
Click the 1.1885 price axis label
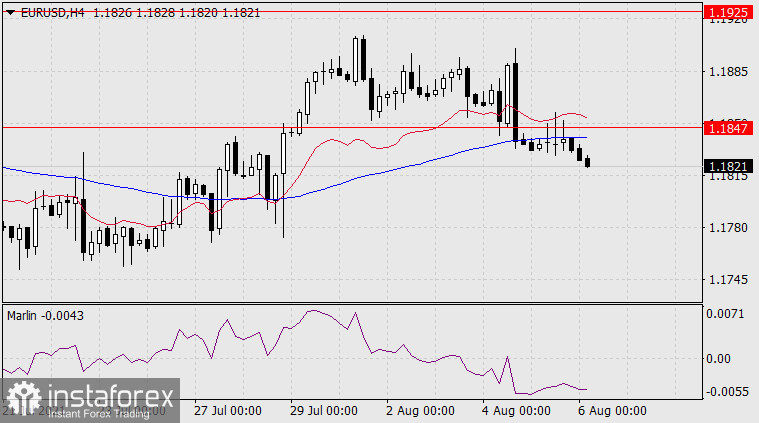click(x=727, y=72)
